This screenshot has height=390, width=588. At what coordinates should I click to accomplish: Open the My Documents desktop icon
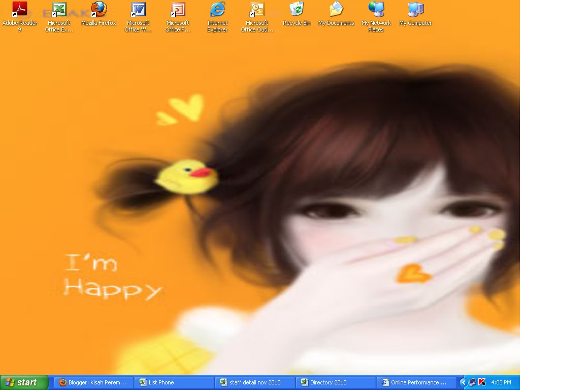click(336, 14)
